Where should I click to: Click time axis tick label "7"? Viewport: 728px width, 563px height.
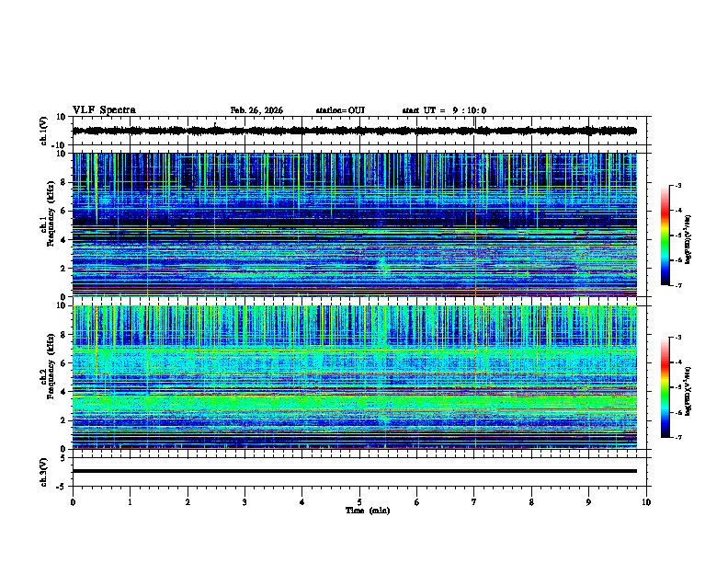[474, 502]
